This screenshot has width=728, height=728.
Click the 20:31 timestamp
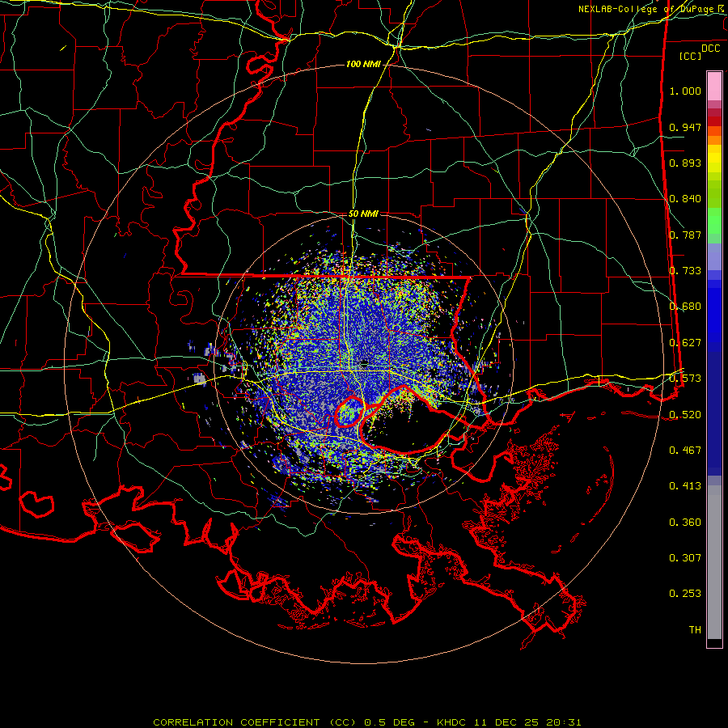[x=563, y=722]
